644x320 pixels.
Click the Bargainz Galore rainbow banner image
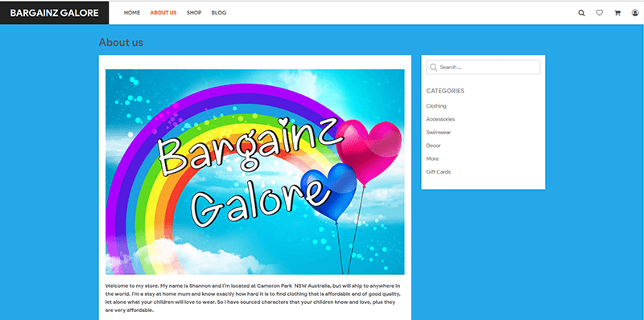pos(255,172)
